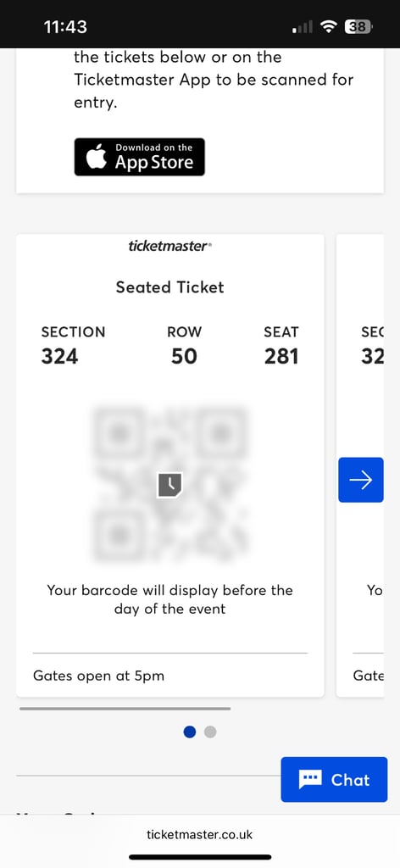Select the second carousel page dot
The height and width of the screenshot is (868, 400).
(210, 732)
